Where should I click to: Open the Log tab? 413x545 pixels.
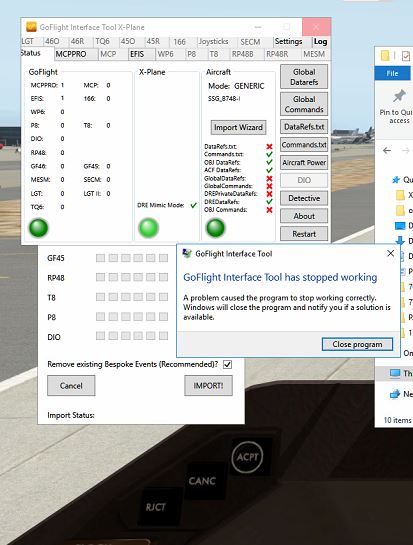tap(320, 41)
